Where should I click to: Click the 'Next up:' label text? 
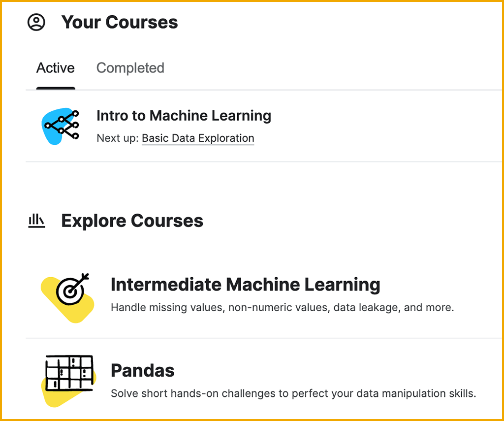[118, 138]
